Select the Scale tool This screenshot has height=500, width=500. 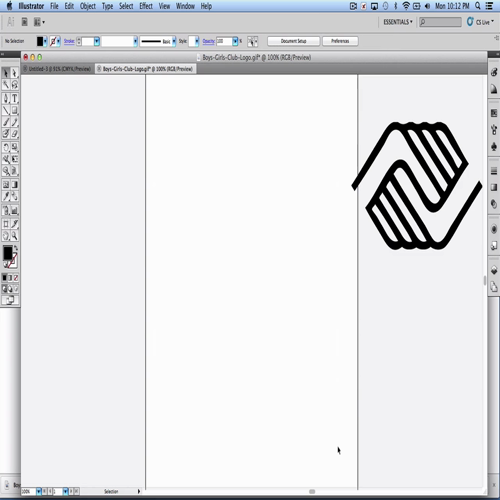pyautogui.click(x=14, y=147)
